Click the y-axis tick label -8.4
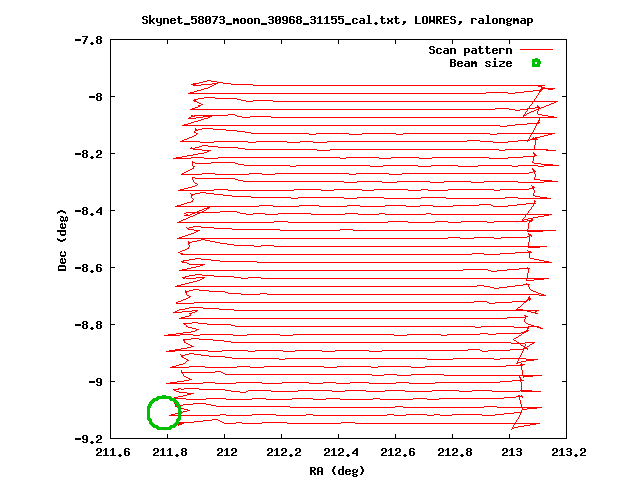Image resolution: width=640 pixels, height=480 pixels. tap(88, 211)
